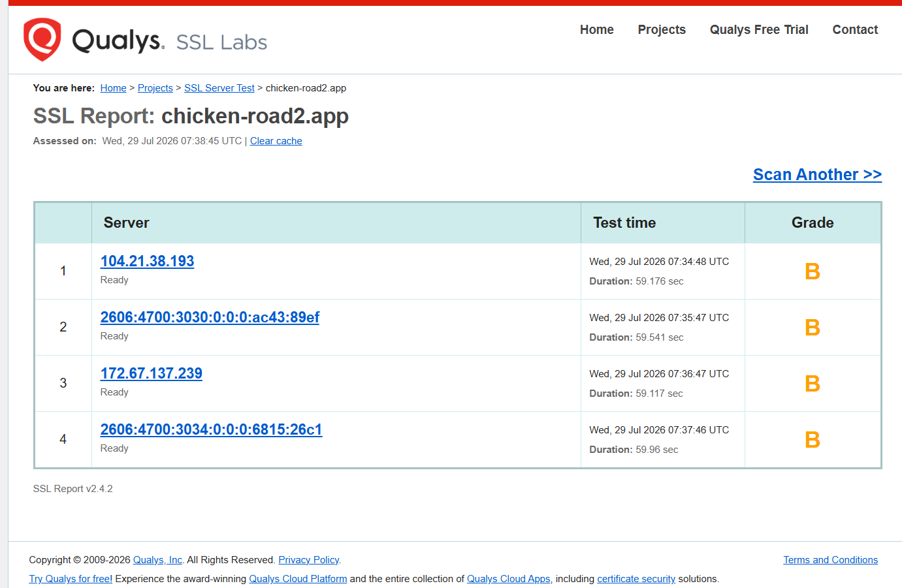Click the SSL Report v2.4.2 text
The height and width of the screenshot is (588, 902).
coord(73,489)
